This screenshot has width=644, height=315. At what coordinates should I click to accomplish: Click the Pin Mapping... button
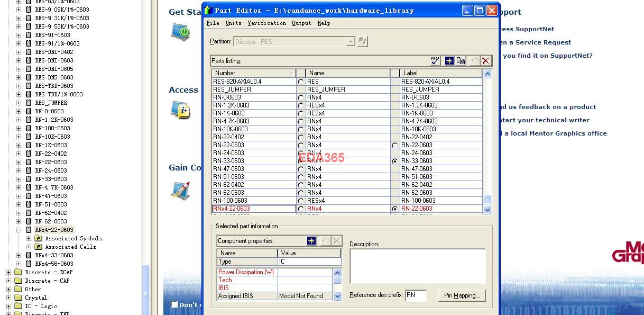click(462, 295)
